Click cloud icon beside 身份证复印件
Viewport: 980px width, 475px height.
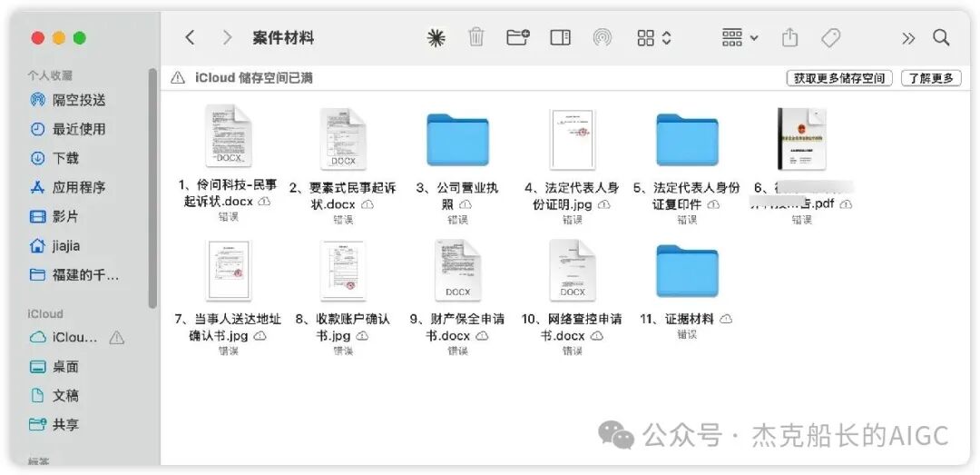[713, 204]
